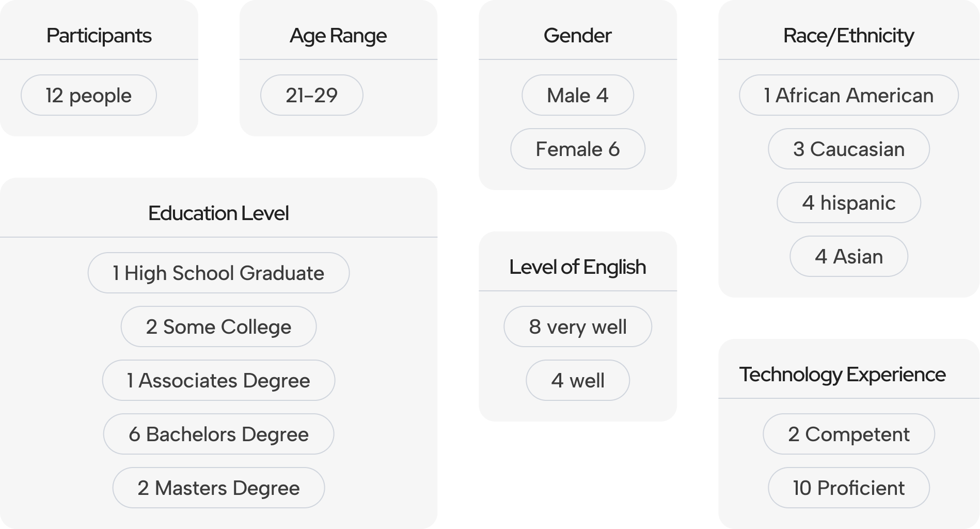
Task: Click the "1 African American" pill
Action: pos(848,96)
